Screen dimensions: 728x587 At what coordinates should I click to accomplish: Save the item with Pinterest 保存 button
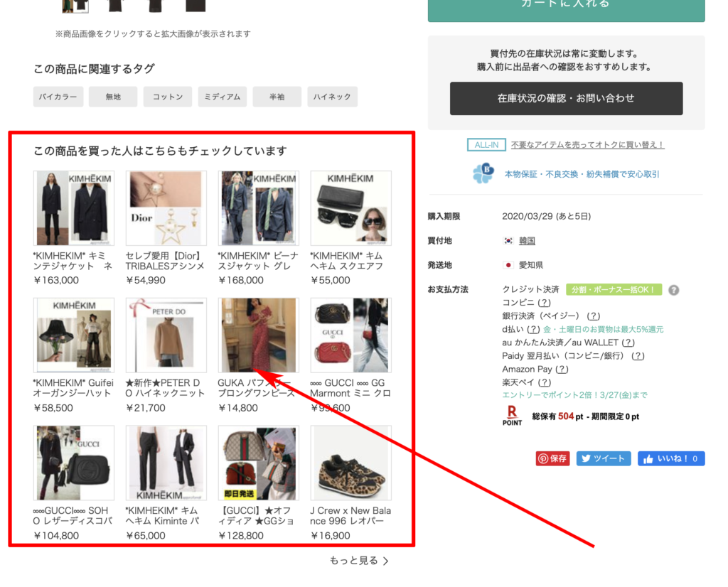coord(552,458)
